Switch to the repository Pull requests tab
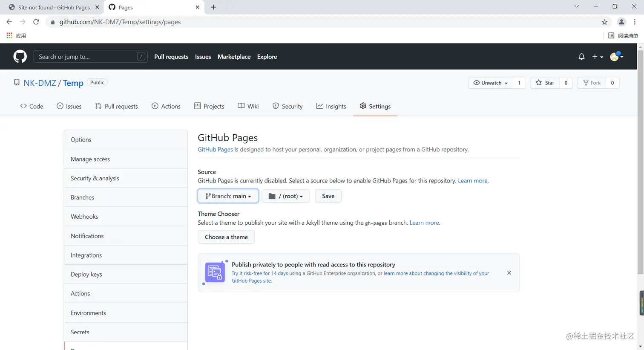The width and height of the screenshot is (644, 350). (116, 106)
